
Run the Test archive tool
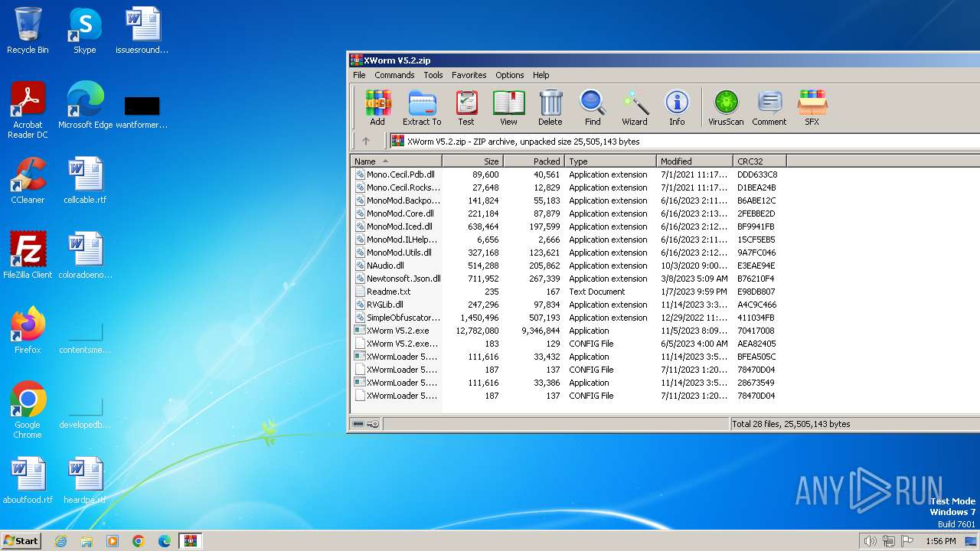click(466, 107)
